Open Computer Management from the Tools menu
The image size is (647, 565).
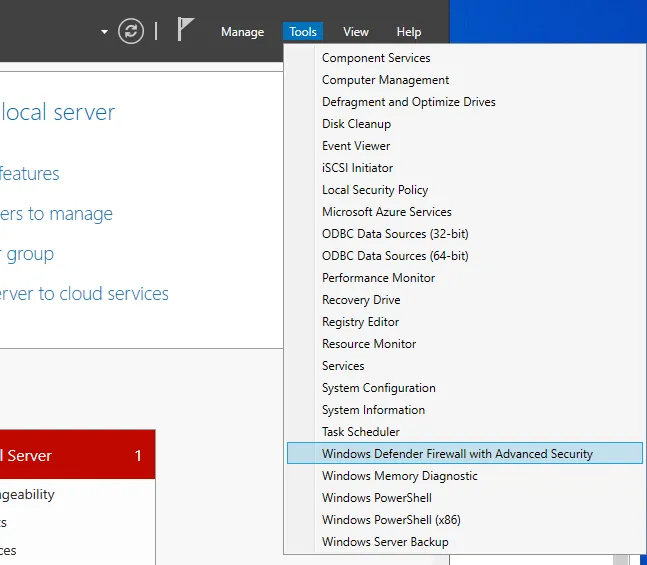point(385,80)
